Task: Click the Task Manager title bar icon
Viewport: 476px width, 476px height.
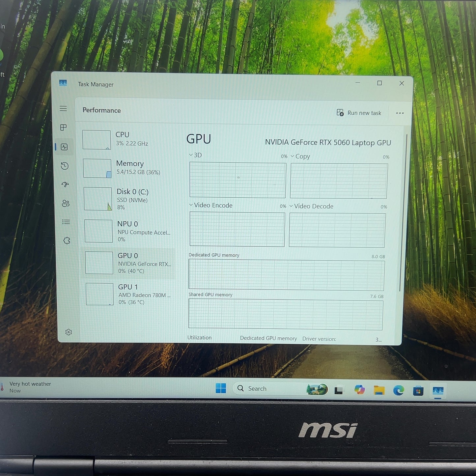Action: [63, 83]
